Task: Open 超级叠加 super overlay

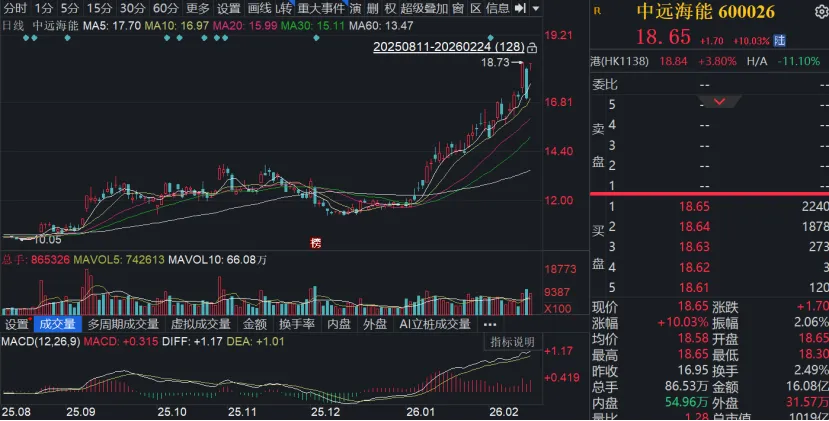Action: click(x=424, y=8)
